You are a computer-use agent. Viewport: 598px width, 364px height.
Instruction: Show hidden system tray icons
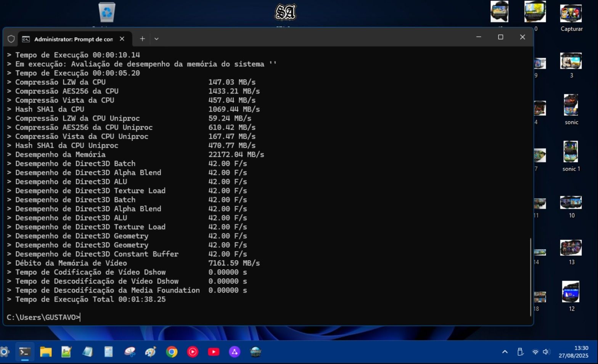coord(505,352)
